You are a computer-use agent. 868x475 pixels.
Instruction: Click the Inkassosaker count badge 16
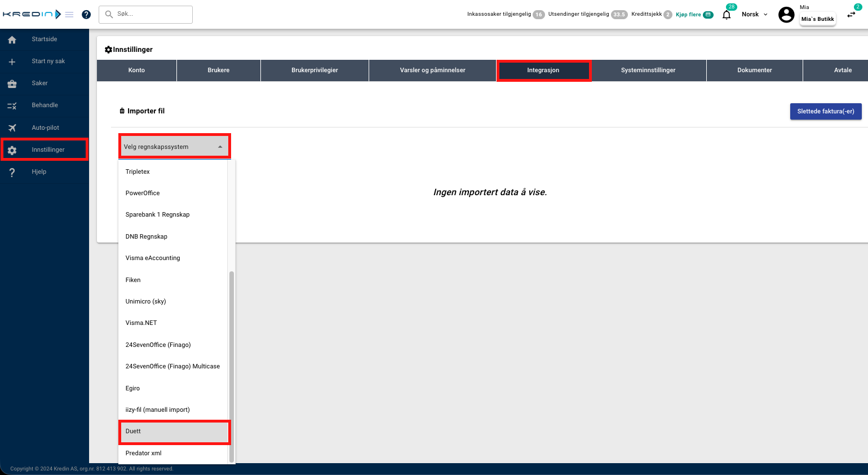tap(539, 15)
